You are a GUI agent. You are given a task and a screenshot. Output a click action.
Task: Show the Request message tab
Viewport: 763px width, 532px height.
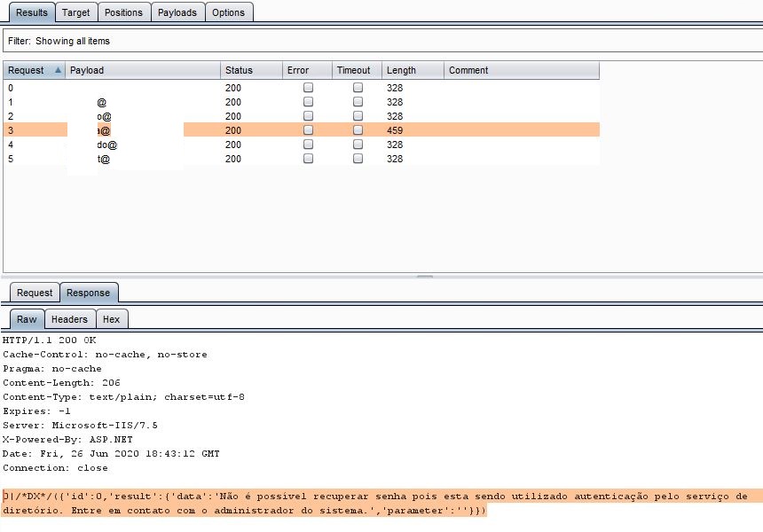click(x=35, y=293)
